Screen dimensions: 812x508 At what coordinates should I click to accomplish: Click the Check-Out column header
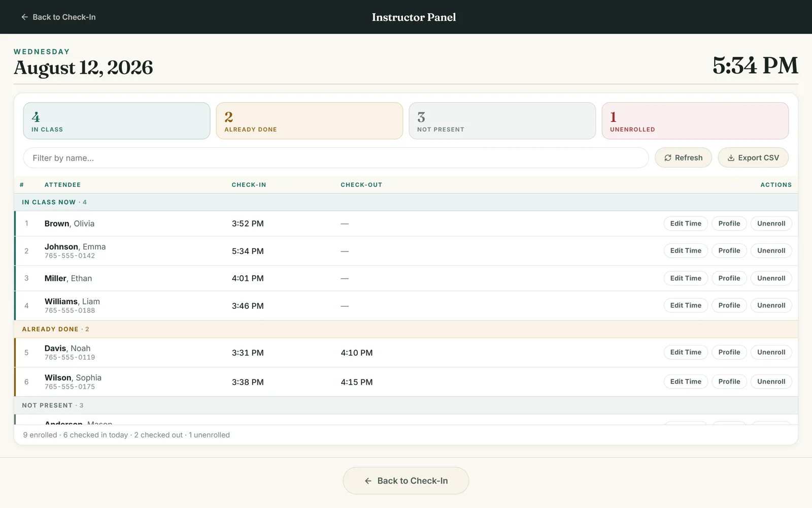361,185
